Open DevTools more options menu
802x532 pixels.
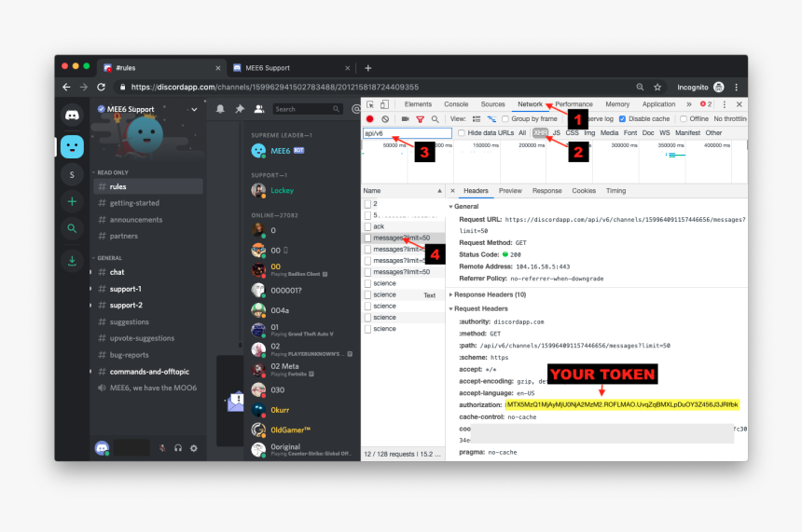725,104
